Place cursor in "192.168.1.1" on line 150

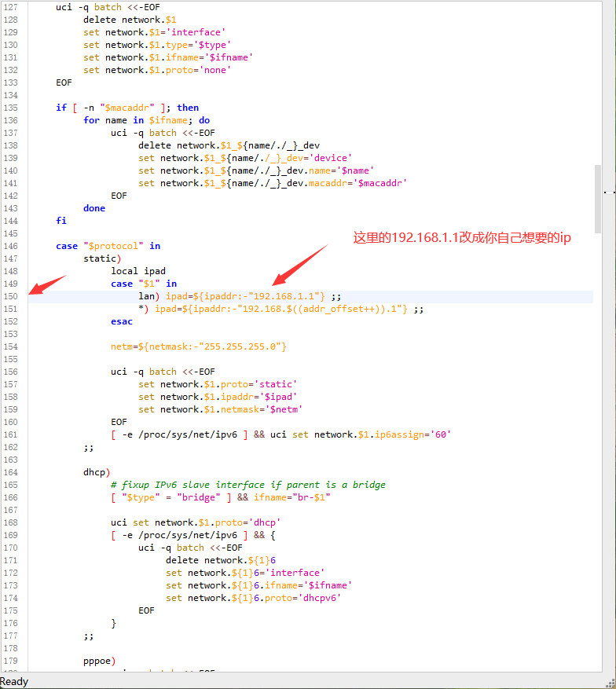(287, 296)
